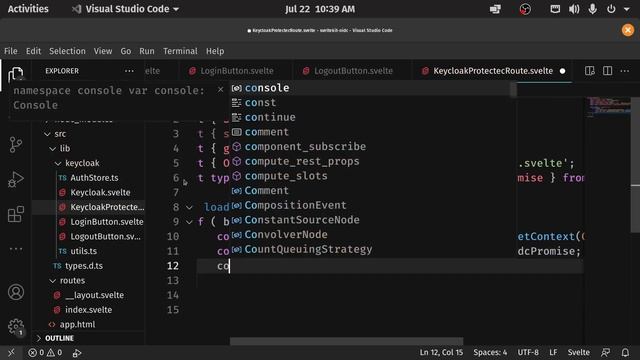Collapse the lib folder

tap(53, 149)
